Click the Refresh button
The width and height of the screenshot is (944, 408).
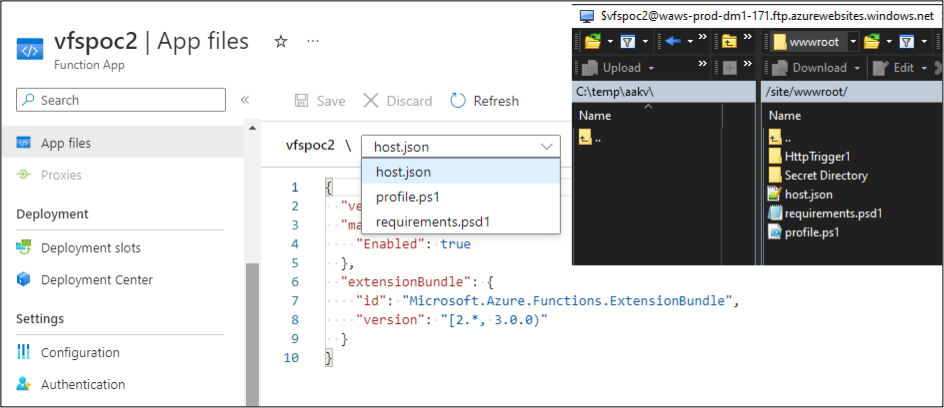pos(485,100)
